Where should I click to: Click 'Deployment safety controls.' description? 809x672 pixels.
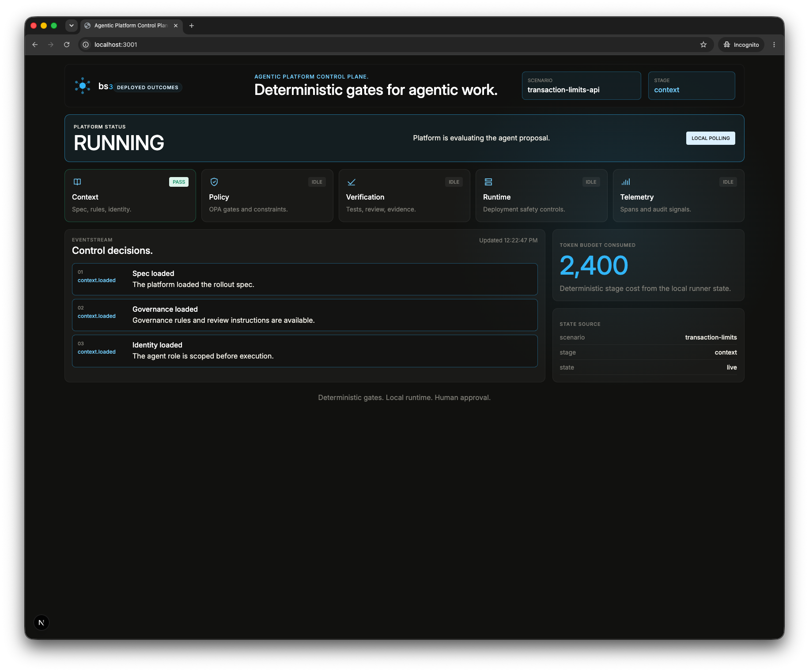click(x=524, y=209)
